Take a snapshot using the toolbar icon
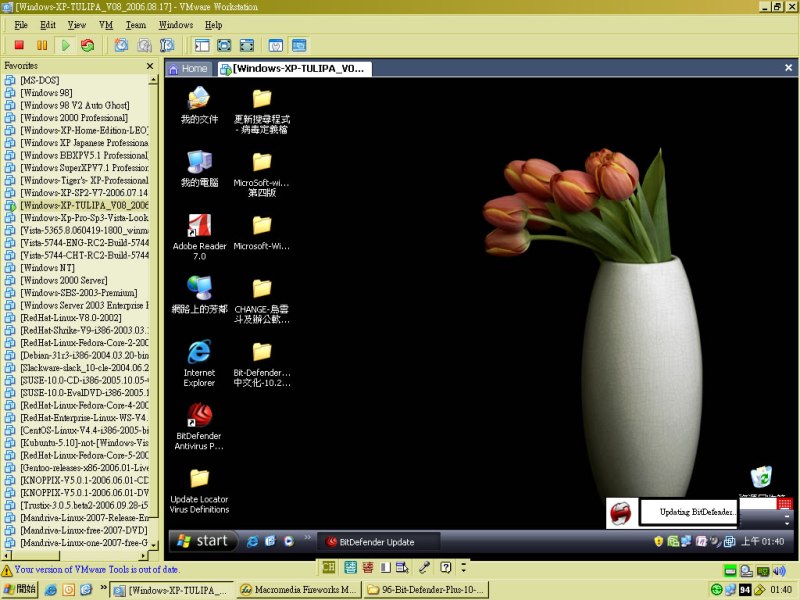Image resolution: width=800 pixels, height=600 pixels. 121,45
